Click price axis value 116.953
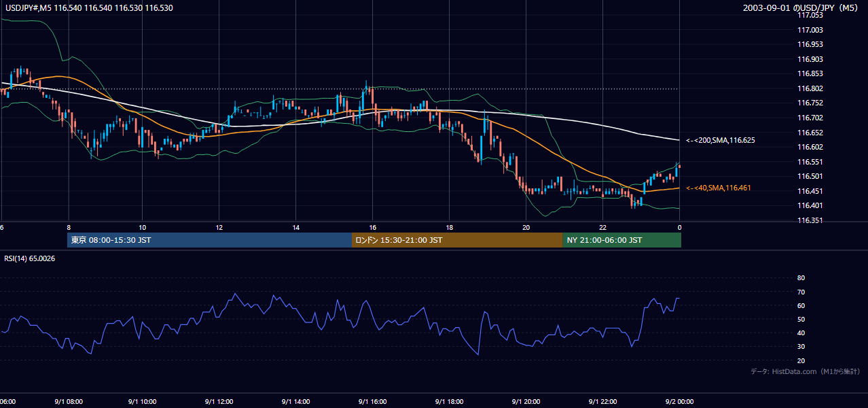This screenshot has height=408, width=868. 810,44
